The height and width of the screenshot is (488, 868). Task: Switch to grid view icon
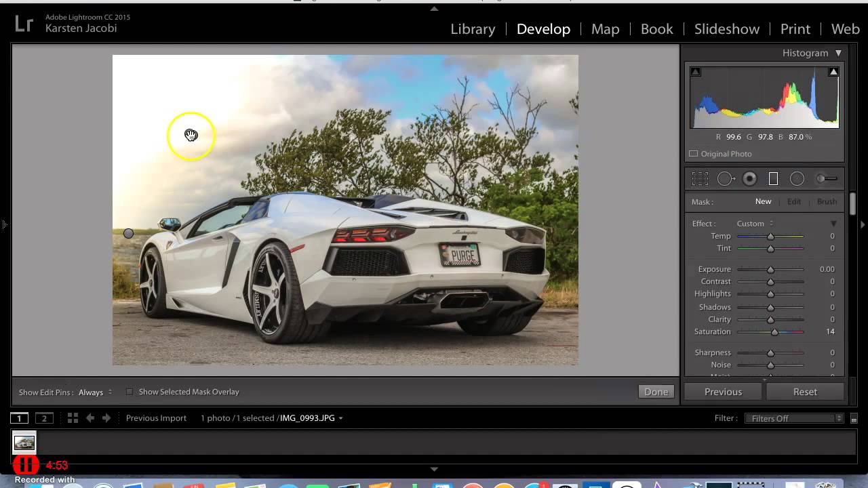click(73, 418)
